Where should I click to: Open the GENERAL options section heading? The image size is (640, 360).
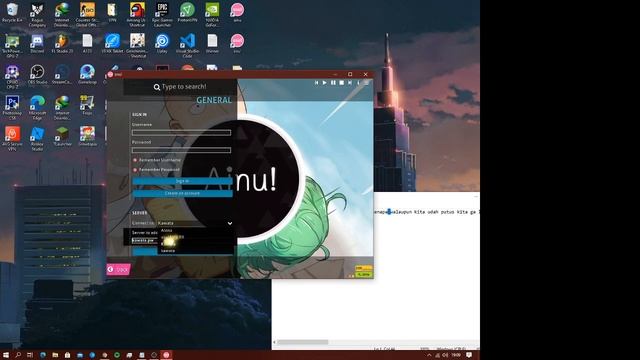214,100
